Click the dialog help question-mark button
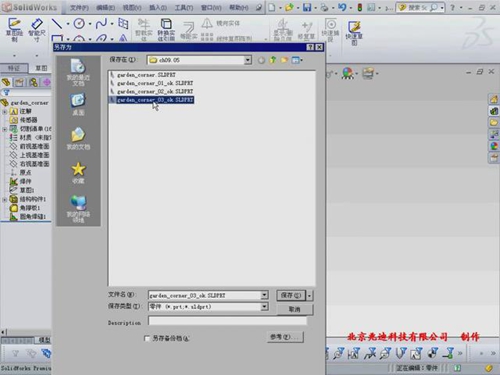This screenshot has width=500, height=375. 310,47
